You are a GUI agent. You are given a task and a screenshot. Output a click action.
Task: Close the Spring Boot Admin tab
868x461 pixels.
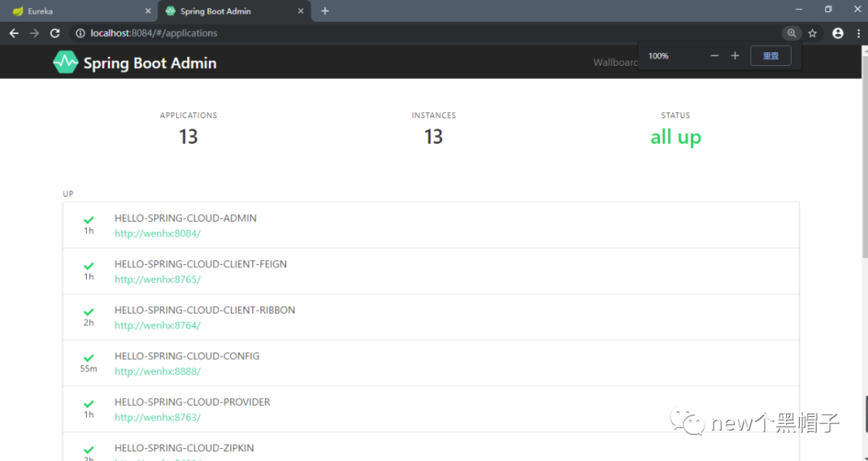pos(301,11)
